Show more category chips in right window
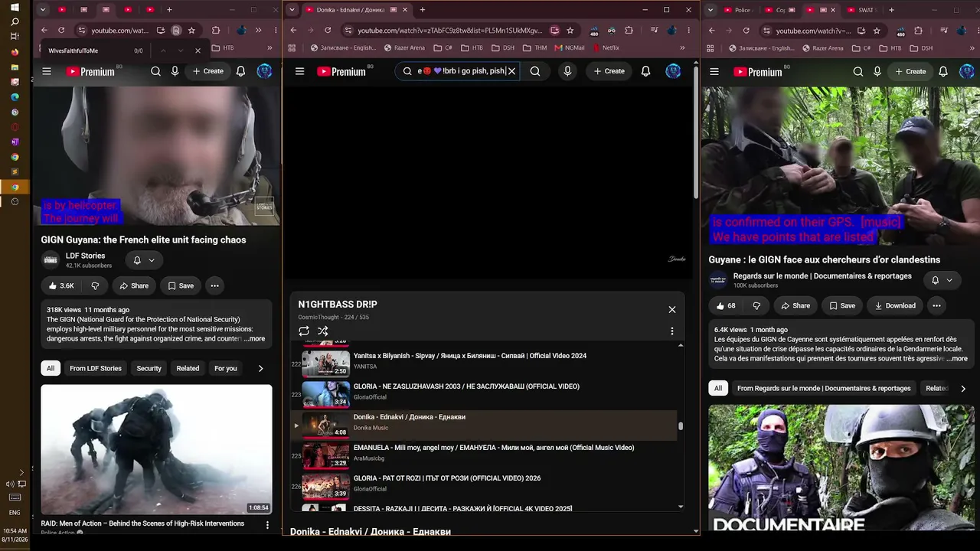 pos(963,388)
